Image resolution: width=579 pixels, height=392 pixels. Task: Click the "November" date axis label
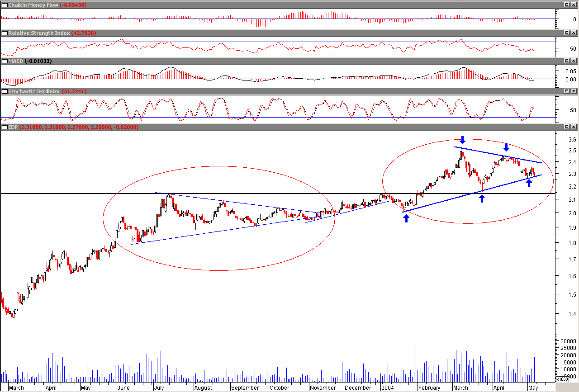323,388
